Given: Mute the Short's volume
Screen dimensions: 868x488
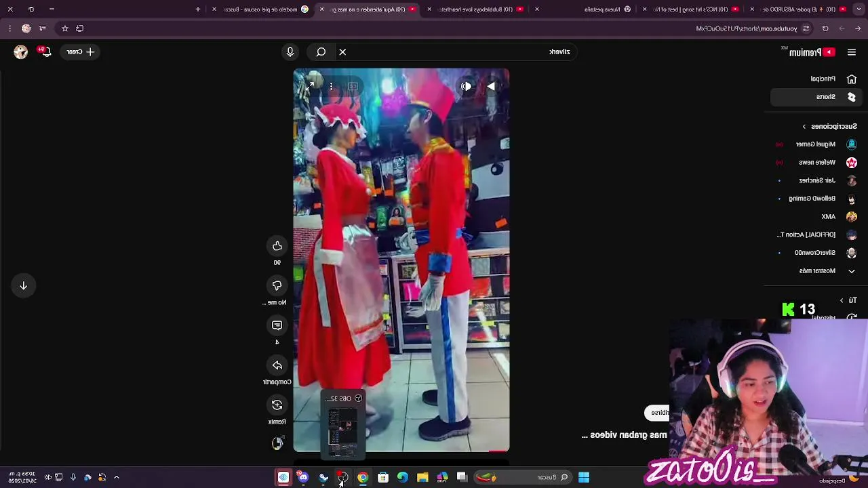Looking at the screenshot, I should tap(466, 86).
